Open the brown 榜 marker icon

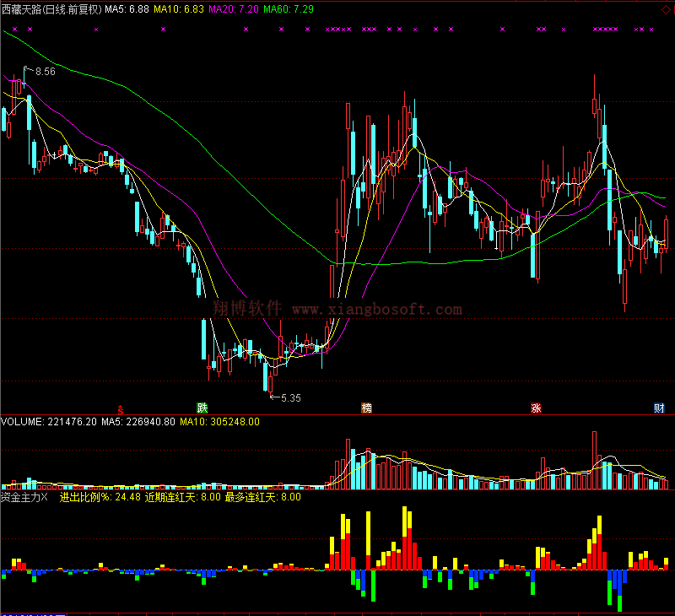tap(366, 408)
